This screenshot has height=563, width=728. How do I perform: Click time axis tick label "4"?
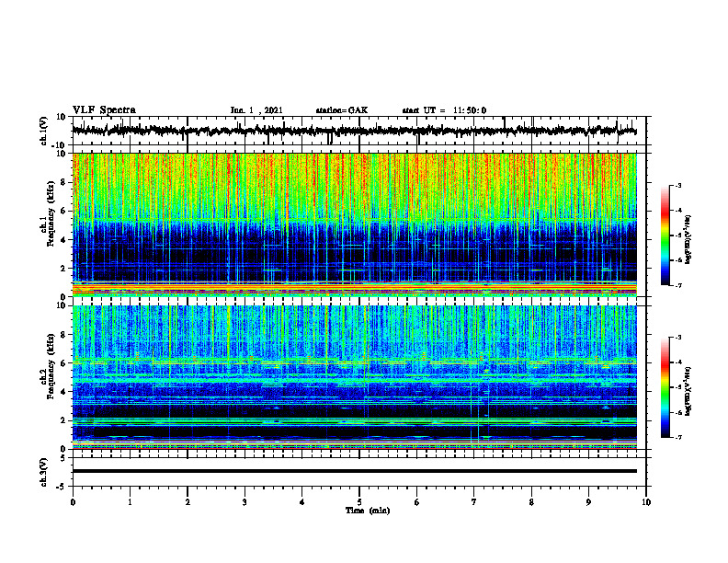(x=302, y=502)
